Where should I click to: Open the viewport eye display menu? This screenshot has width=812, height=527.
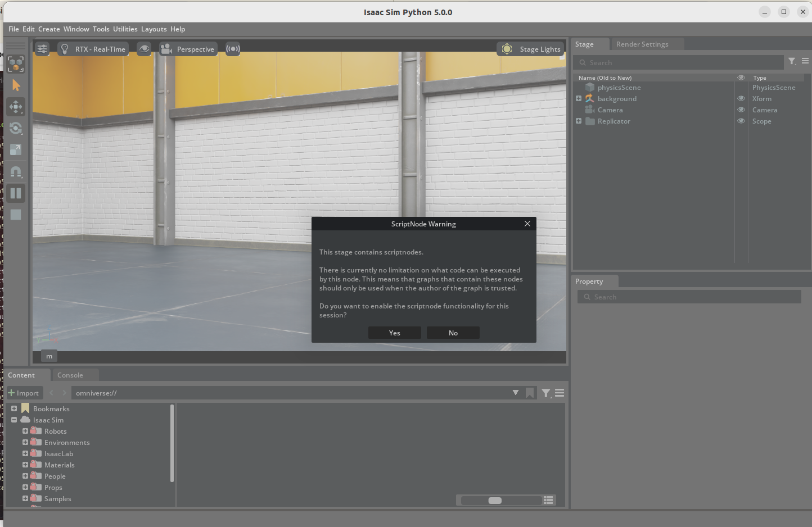[144, 49]
